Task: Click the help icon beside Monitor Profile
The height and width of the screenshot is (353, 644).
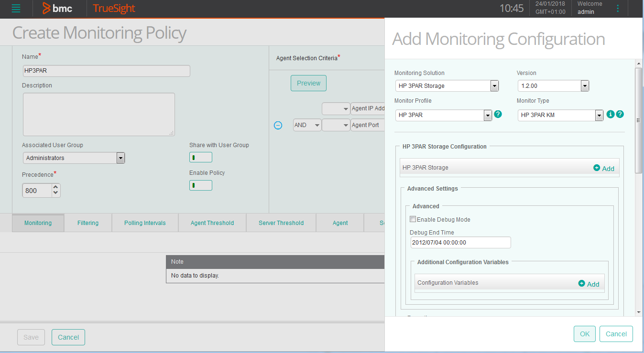Action: 498,115
